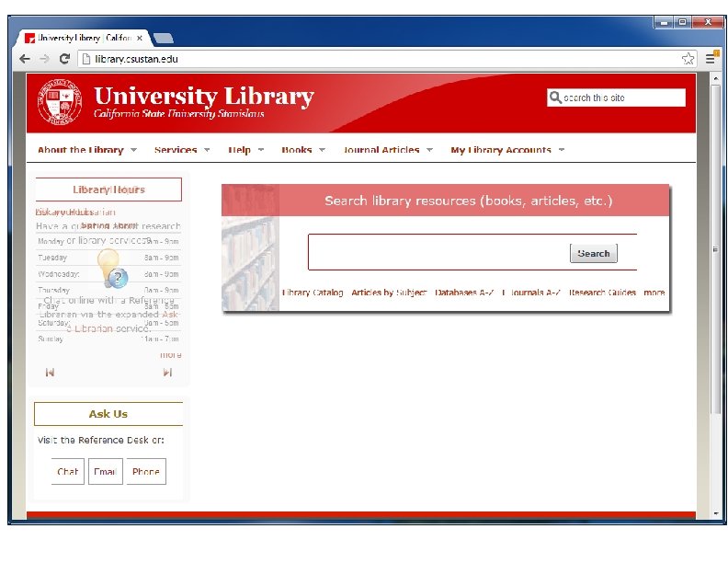The width and height of the screenshot is (728, 563).
Task: Close the University Library browser tab
Action: [140, 38]
